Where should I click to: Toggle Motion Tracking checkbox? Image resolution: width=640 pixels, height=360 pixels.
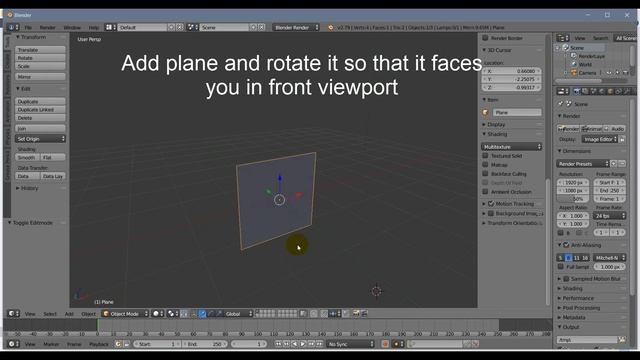491,203
